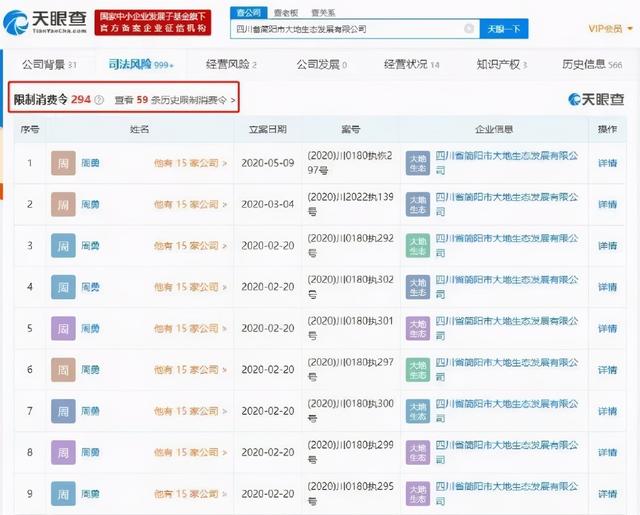Open 详情 for case 川0180执302号

(607, 287)
